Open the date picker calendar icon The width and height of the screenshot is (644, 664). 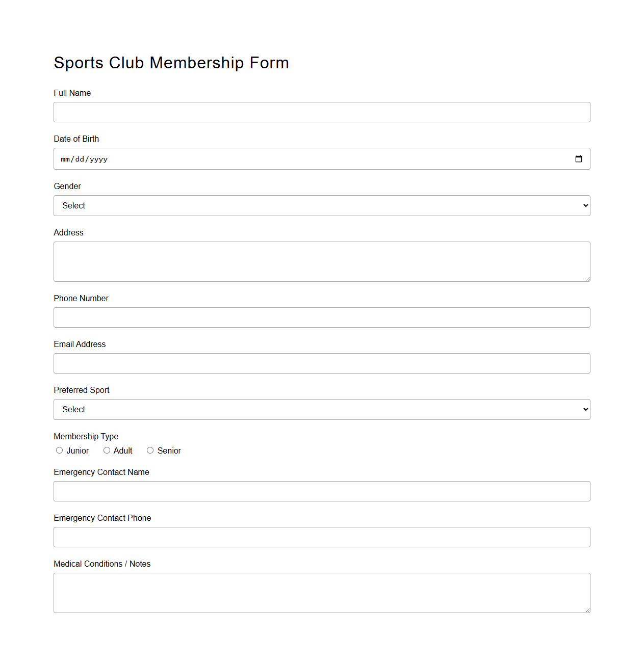(579, 158)
